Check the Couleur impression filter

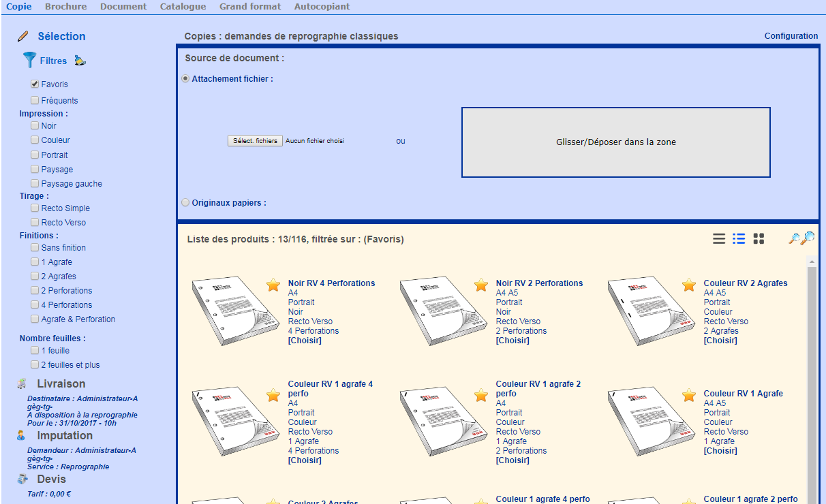coord(35,140)
